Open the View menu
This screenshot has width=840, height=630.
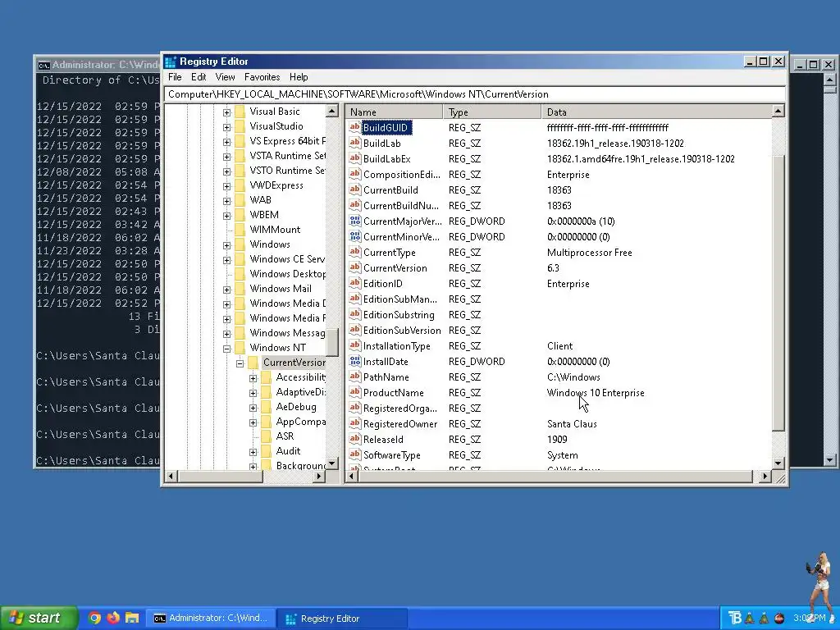coord(225,77)
